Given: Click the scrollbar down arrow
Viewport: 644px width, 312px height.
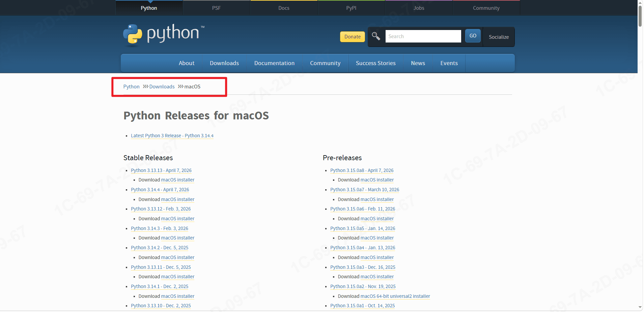Looking at the screenshot, I should tap(640, 308).
